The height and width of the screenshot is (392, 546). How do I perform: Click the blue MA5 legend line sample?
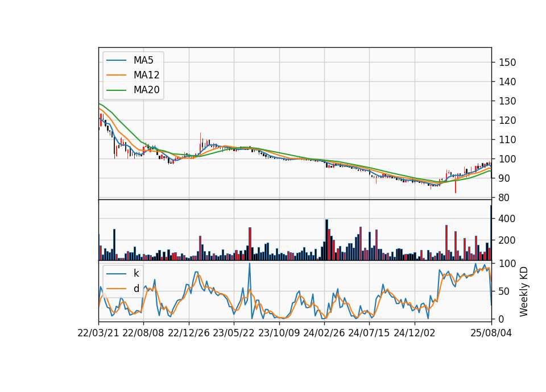[116, 60]
